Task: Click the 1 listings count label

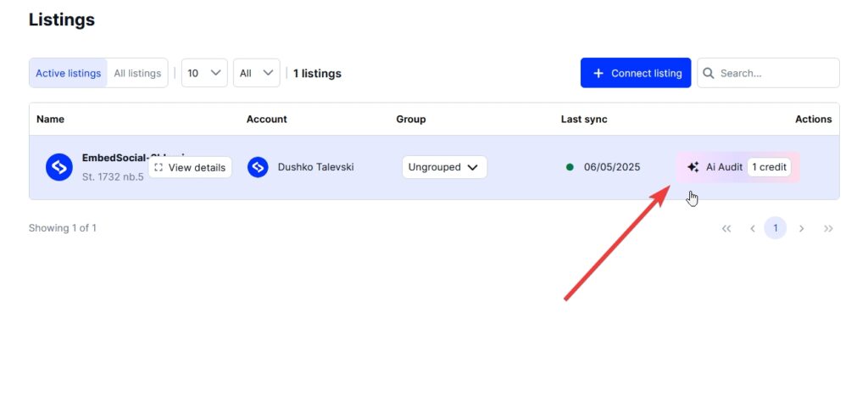Action: 317,73
